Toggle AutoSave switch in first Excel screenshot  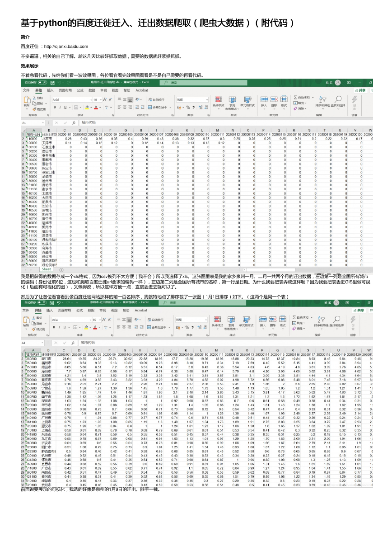42,82
